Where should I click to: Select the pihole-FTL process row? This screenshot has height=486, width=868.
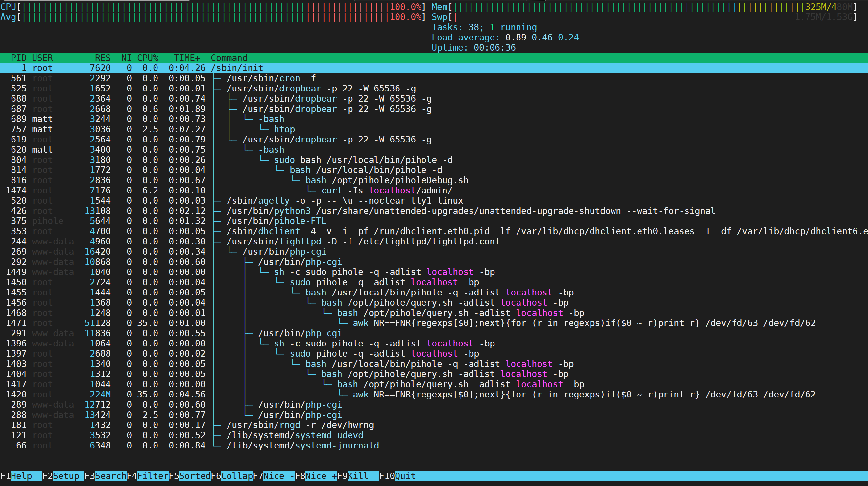(x=434, y=221)
